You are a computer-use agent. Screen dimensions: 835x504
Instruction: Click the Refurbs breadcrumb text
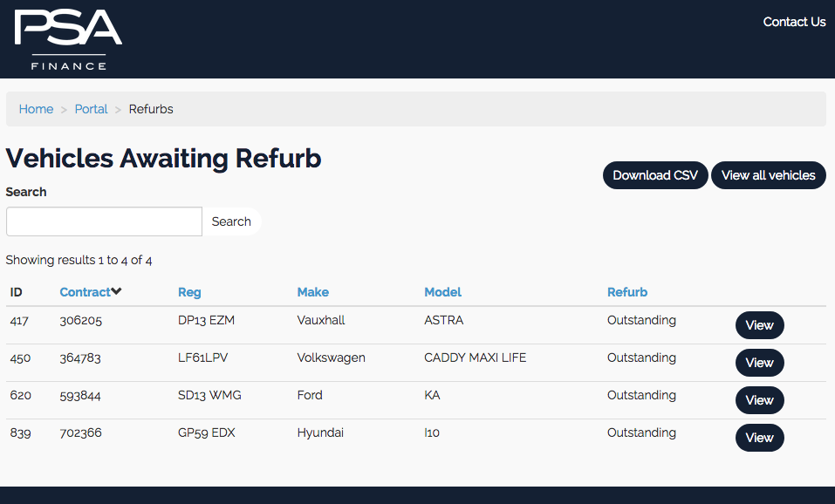[151, 109]
